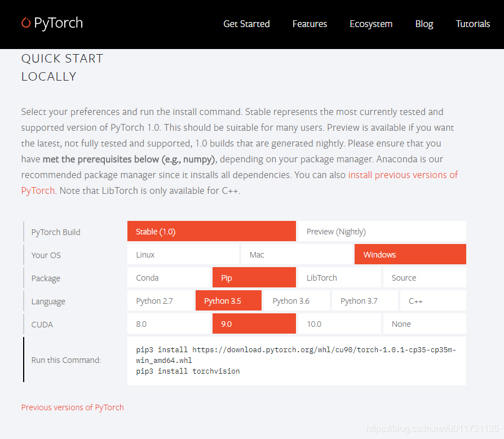Select CUDA version 8.0

click(x=169, y=323)
